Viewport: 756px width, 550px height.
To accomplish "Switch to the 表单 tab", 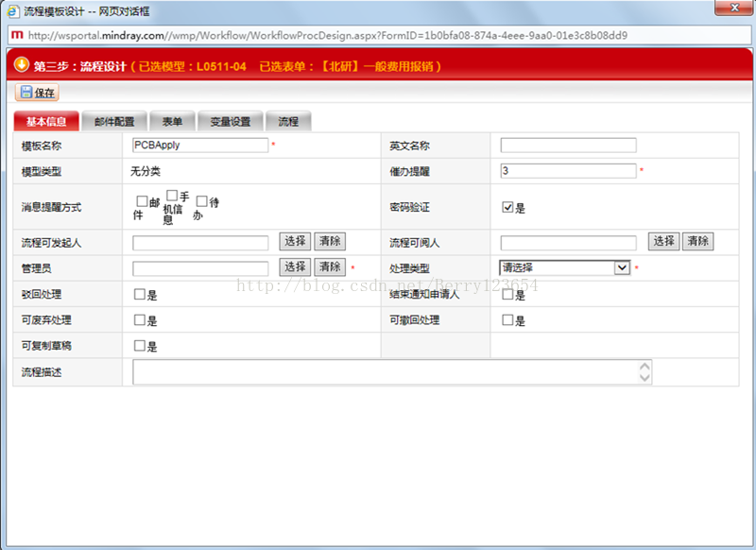I will point(172,121).
